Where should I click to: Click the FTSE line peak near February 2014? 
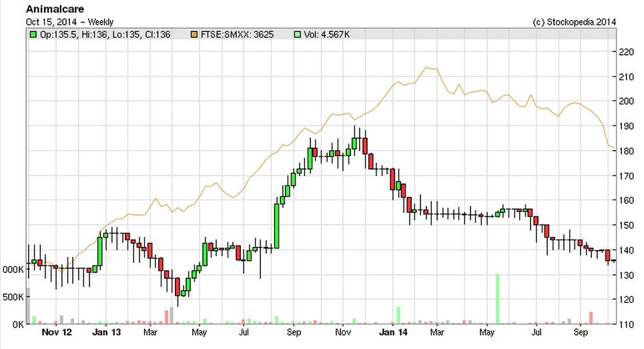click(427, 67)
